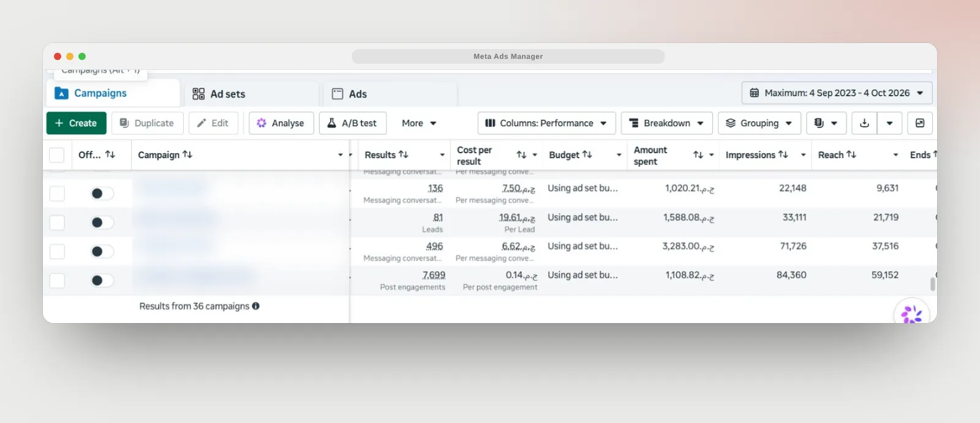Click the 1,588.08 amount spent cell
Screen dimensions: 980x423
[x=688, y=218]
